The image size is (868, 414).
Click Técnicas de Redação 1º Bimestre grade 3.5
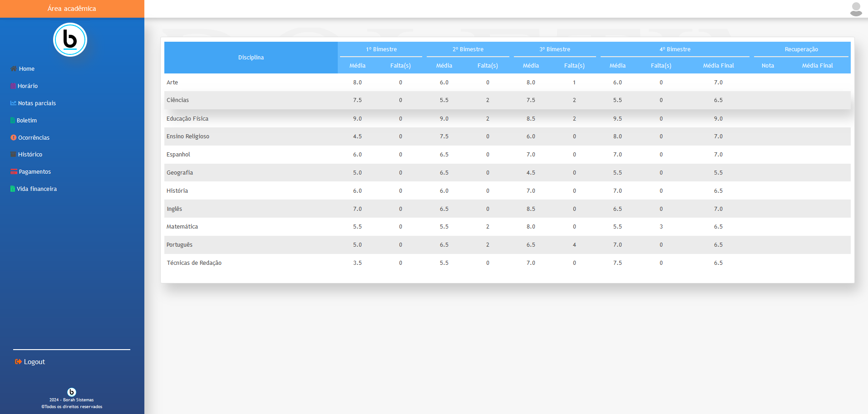coord(357,263)
